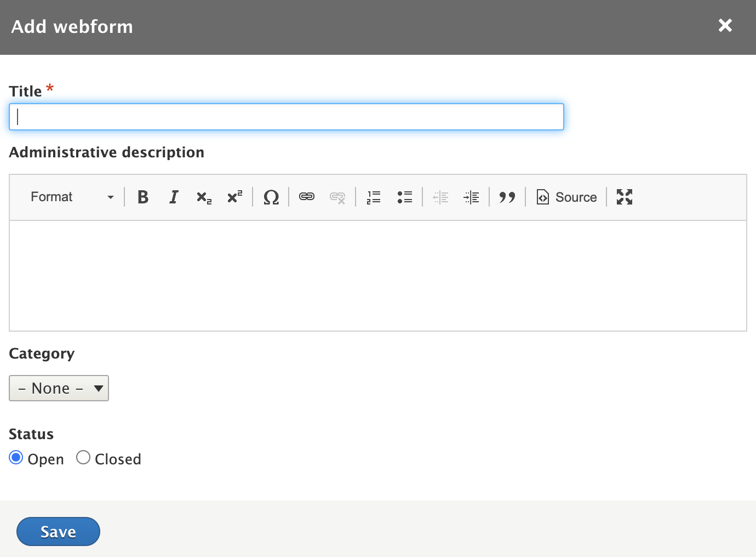The width and height of the screenshot is (756, 557).
Task: Select the superscript icon
Action: pyautogui.click(x=234, y=197)
